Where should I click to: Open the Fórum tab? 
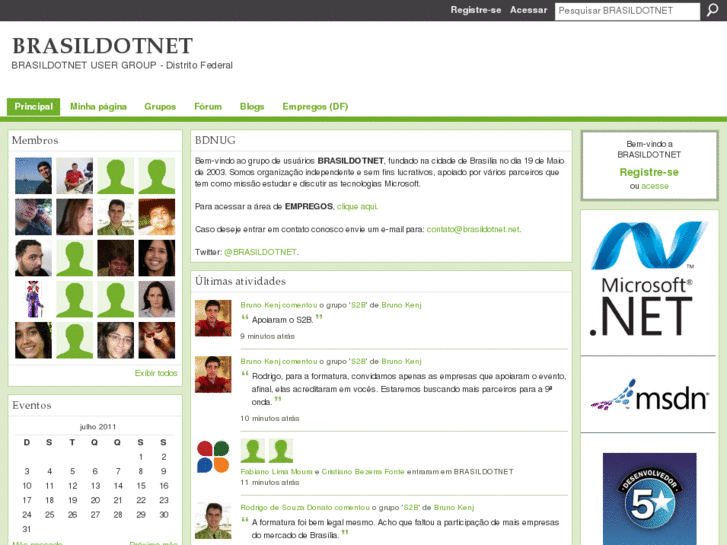point(208,107)
